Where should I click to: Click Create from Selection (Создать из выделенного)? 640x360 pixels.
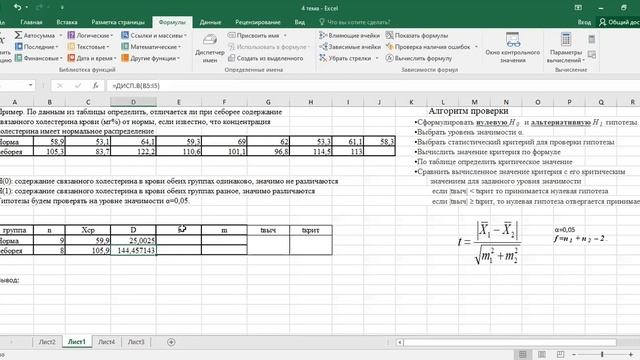click(265, 58)
